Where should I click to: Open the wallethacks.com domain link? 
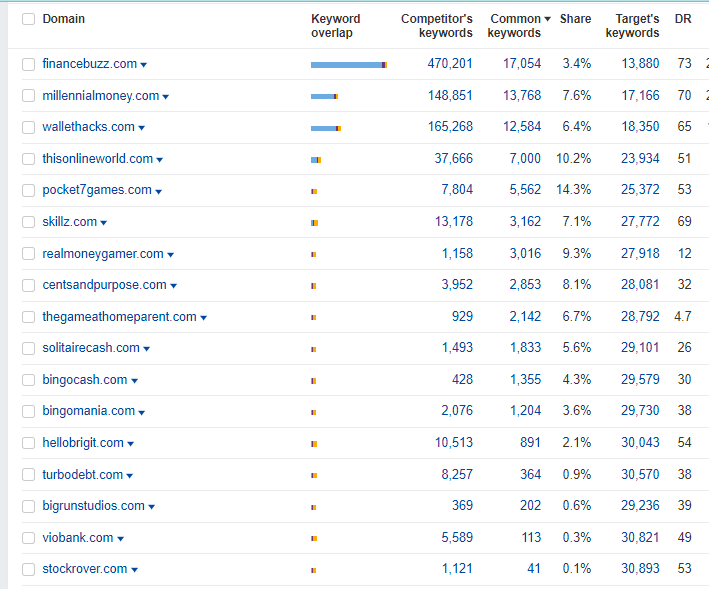pos(89,127)
